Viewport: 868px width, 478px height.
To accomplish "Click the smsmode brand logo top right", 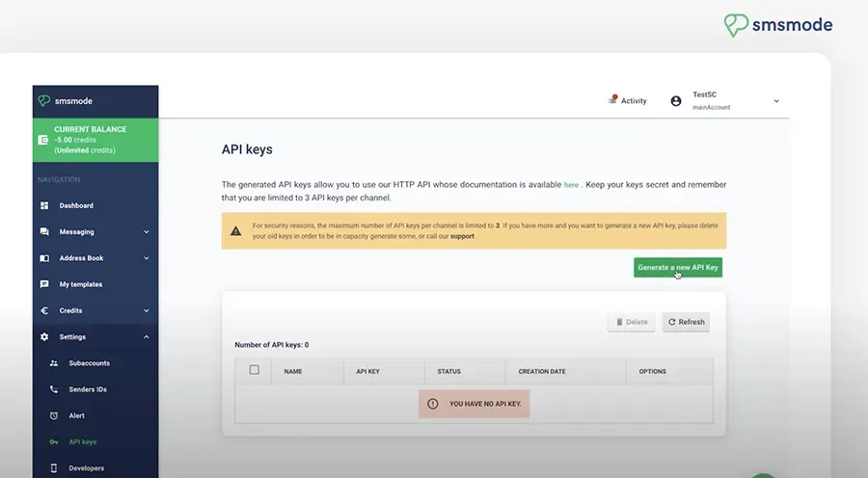I will tap(777, 25).
